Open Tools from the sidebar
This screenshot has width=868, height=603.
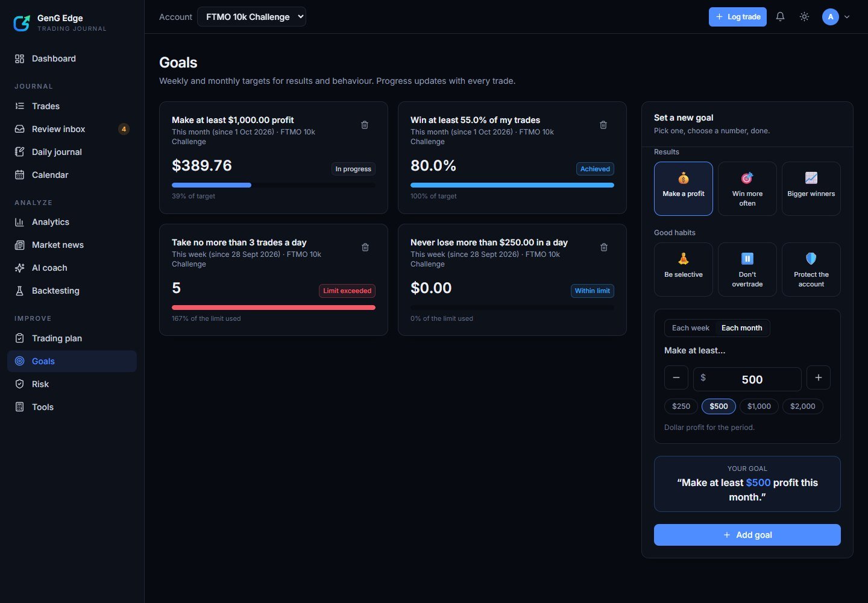pyautogui.click(x=72, y=407)
